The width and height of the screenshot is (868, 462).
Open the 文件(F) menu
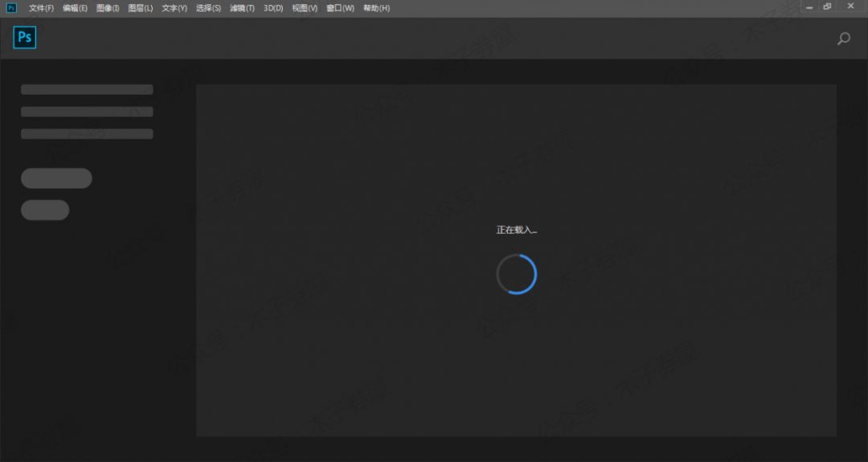(x=42, y=8)
